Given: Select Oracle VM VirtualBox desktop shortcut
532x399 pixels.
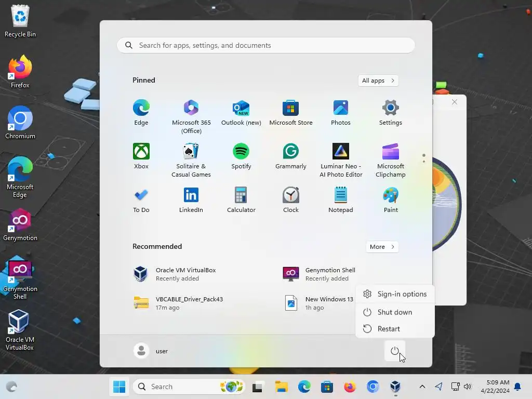Looking at the screenshot, I should (x=19, y=330).
